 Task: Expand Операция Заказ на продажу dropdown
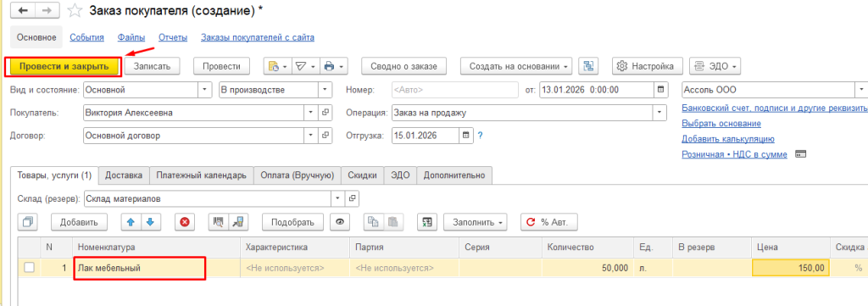pyautogui.click(x=659, y=113)
